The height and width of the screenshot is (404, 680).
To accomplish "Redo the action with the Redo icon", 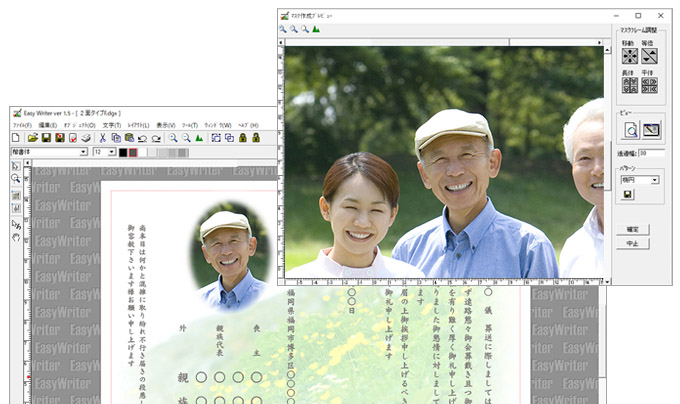I will [156, 138].
